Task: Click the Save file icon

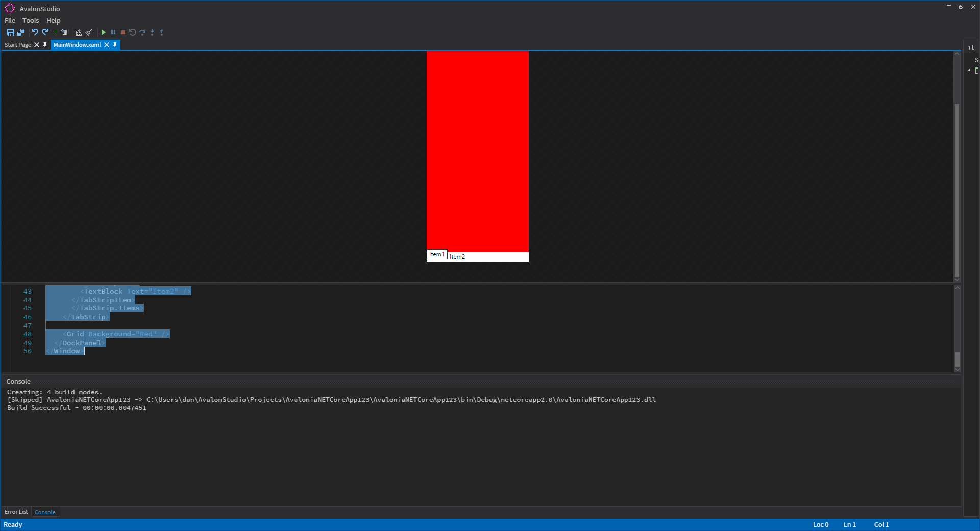Action: point(10,32)
